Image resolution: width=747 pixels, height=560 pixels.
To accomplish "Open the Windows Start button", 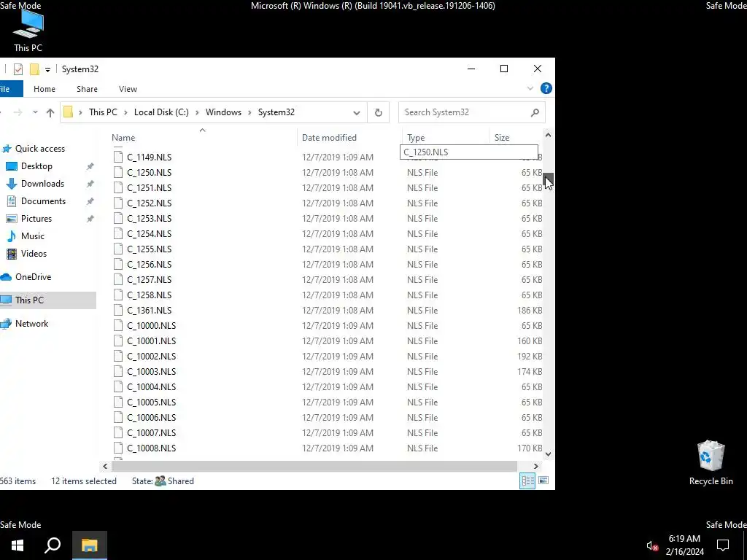I will point(18,545).
